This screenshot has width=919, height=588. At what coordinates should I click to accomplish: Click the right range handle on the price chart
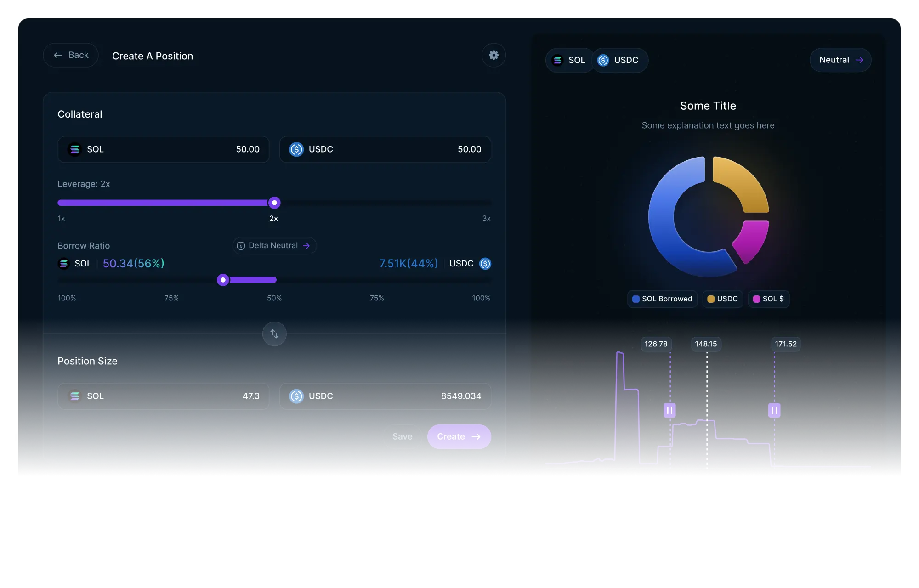(774, 410)
